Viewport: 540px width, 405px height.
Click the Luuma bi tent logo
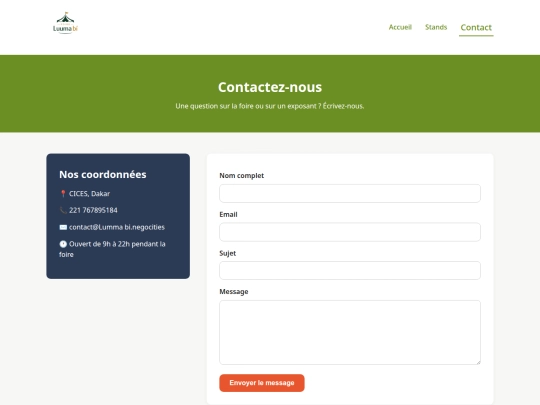pyautogui.click(x=65, y=23)
